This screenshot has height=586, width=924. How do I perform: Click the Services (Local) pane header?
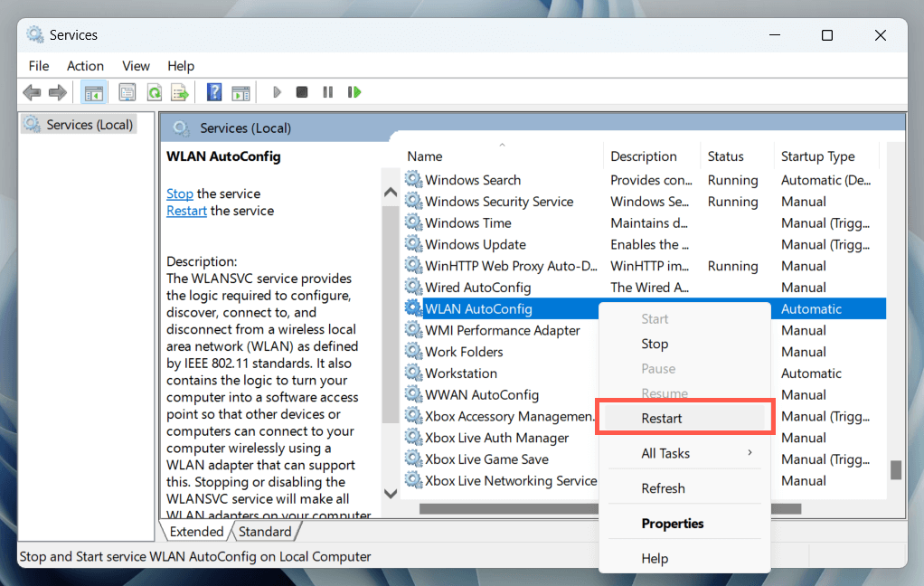(245, 128)
